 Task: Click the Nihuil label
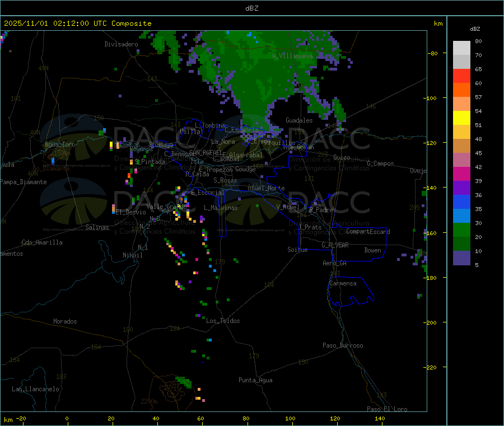point(132,255)
